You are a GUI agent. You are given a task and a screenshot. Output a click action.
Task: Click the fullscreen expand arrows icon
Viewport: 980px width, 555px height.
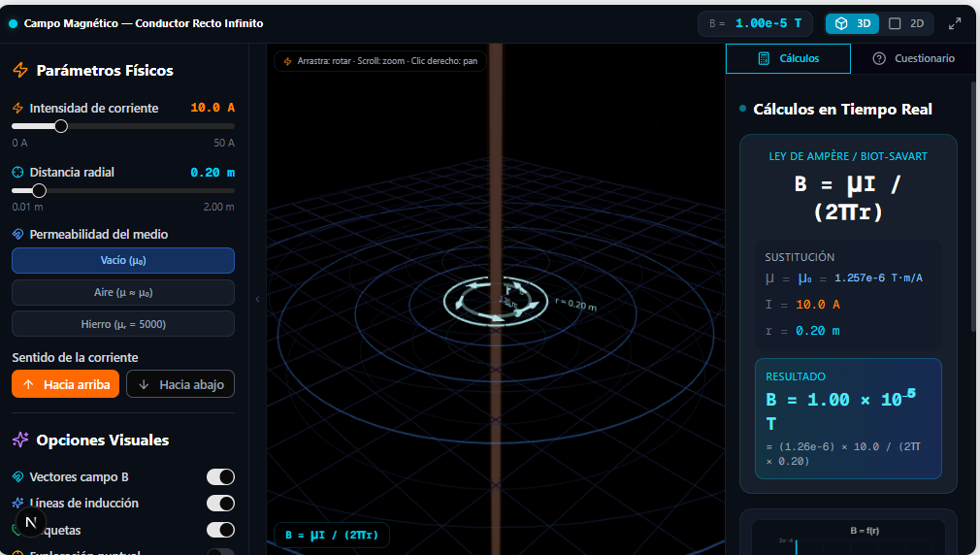(955, 23)
